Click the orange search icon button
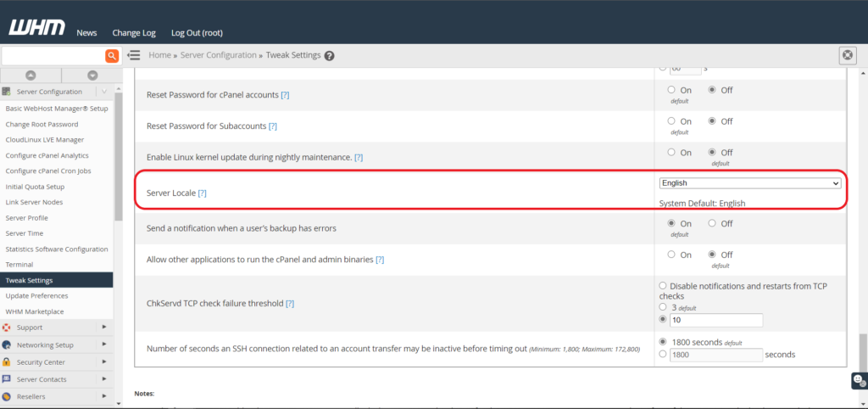This screenshot has width=868, height=409. click(112, 56)
